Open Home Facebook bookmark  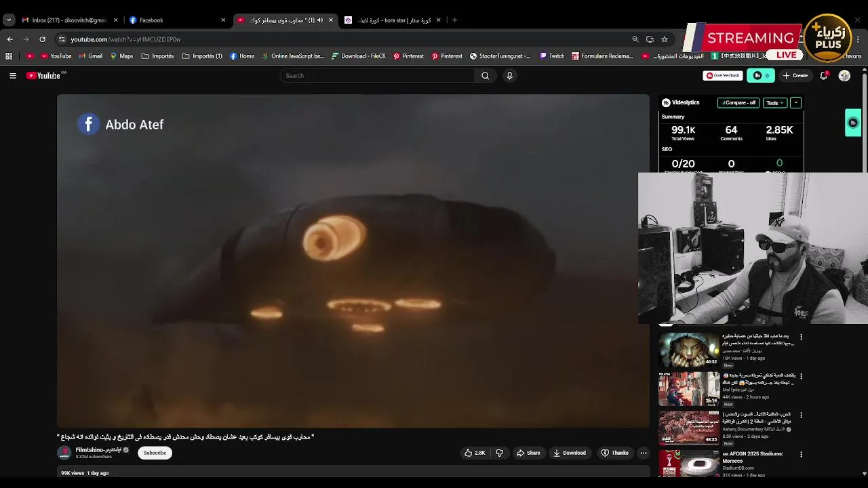pos(242,56)
